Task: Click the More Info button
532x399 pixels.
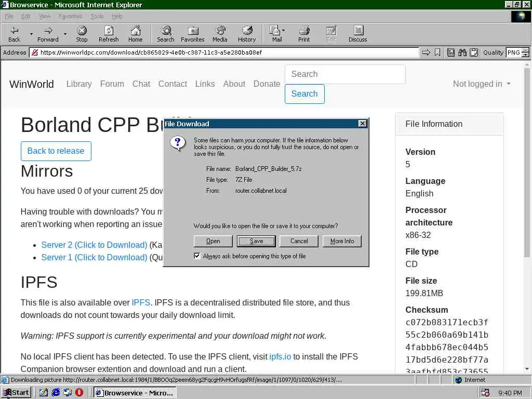Action: (342, 241)
